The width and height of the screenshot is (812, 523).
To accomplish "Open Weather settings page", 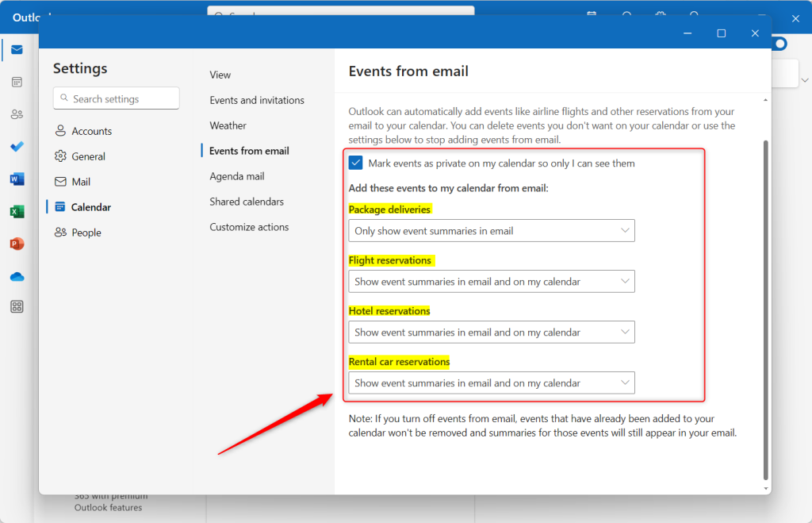I will point(228,125).
